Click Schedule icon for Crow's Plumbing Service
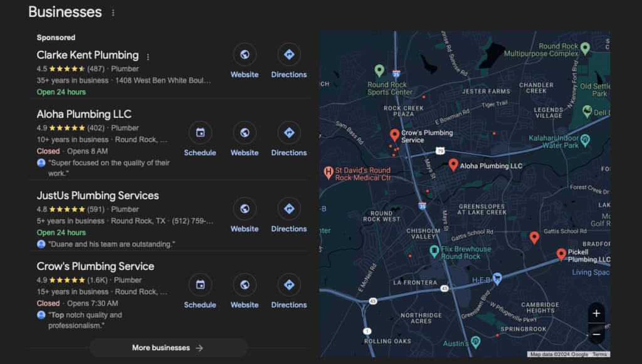The height and width of the screenshot is (364, 642). point(200,285)
